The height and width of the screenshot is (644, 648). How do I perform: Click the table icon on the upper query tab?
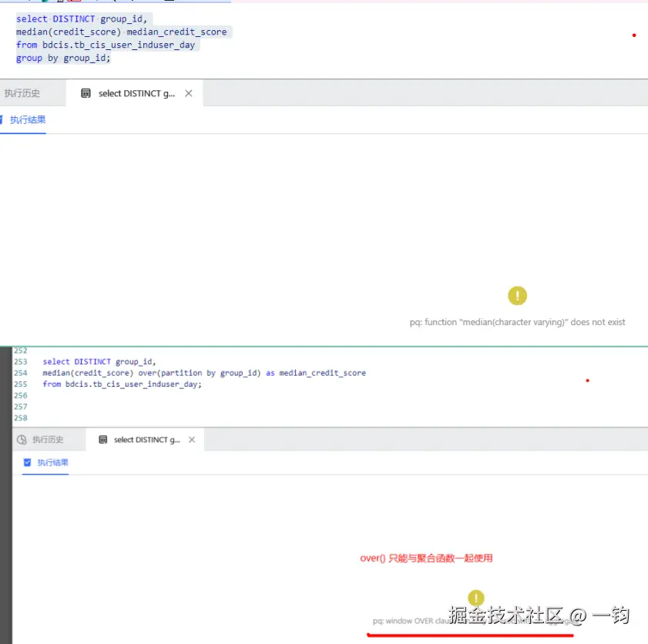point(86,93)
